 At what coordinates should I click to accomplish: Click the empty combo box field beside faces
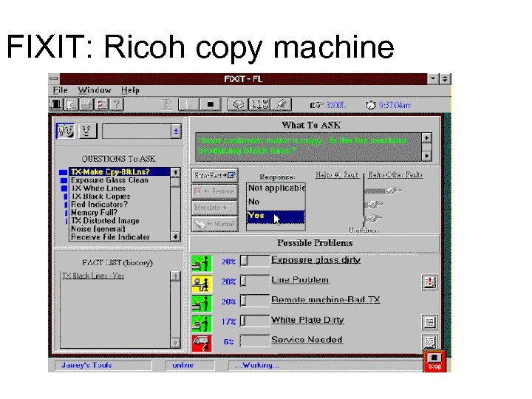tap(137, 132)
